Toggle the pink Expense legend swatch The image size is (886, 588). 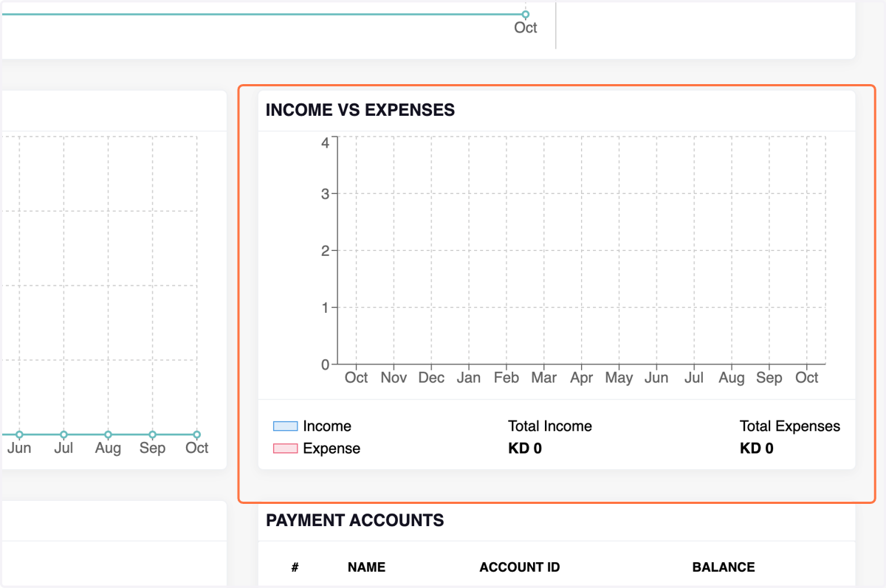[285, 449]
